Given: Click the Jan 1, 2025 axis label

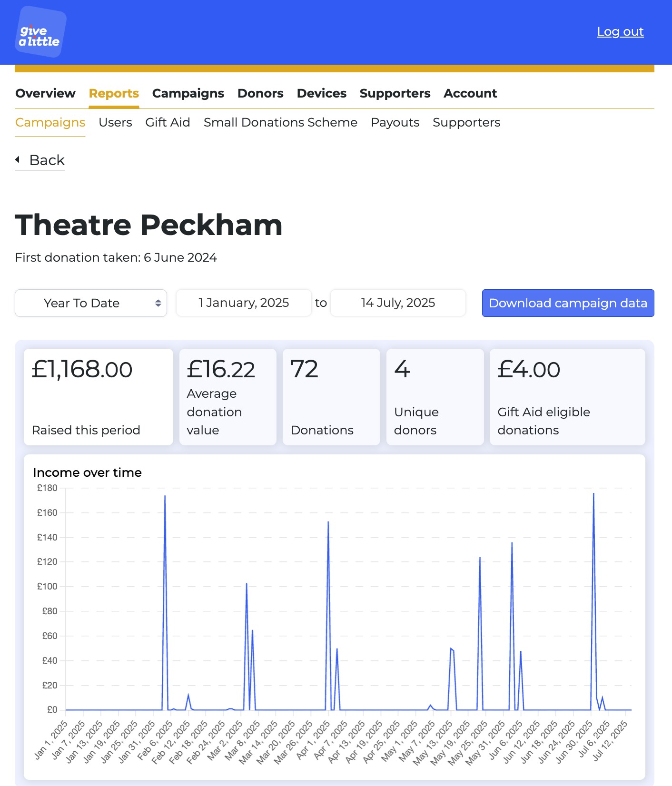Looking at the screenshot, I should [x=51, y=740].
